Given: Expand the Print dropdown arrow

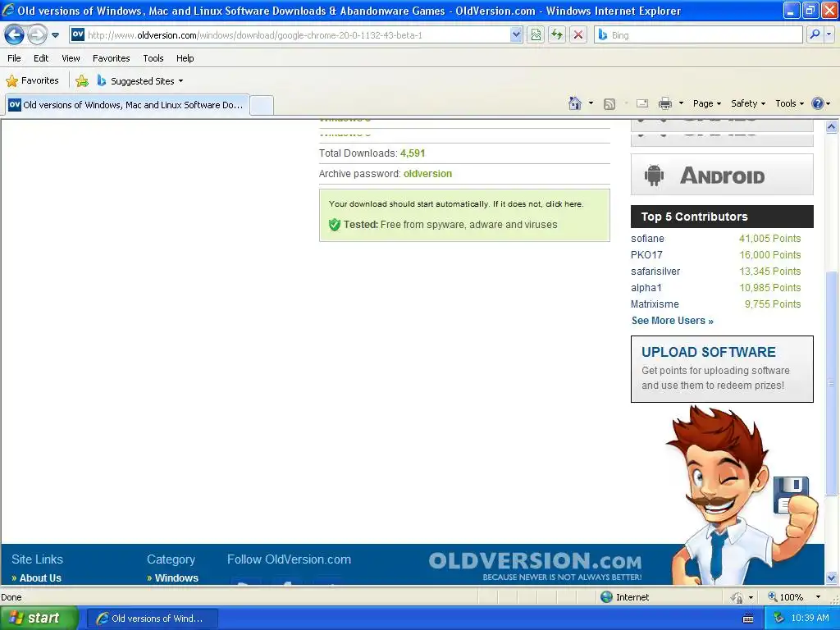Looking at the screenshot, I should pyautogui.click(x=681, y=103).
